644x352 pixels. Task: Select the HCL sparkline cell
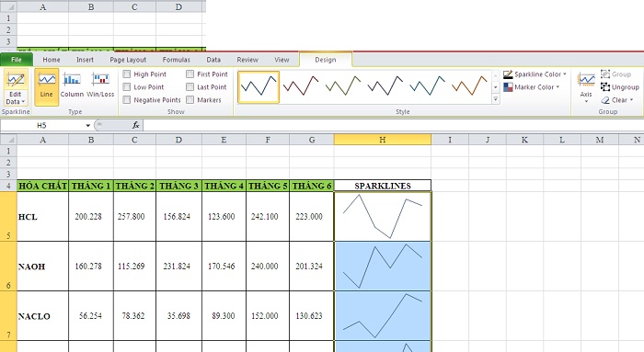383,217
